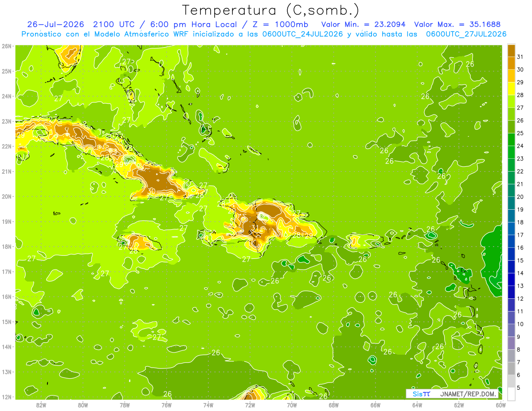Screen dimensions: 532x411
Task: Click the 60W longitude axis label
Action: click(x=501, y=404)
